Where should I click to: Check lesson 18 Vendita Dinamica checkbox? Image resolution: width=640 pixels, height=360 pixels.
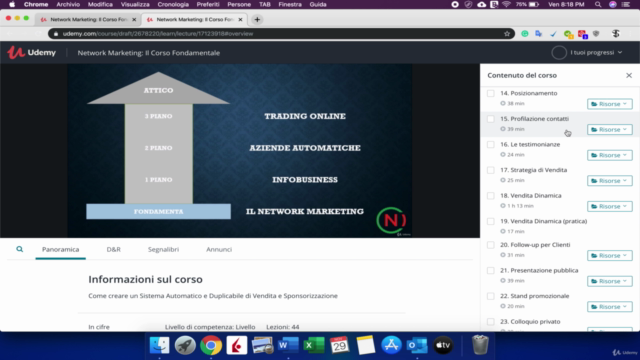tap(491, 196)
